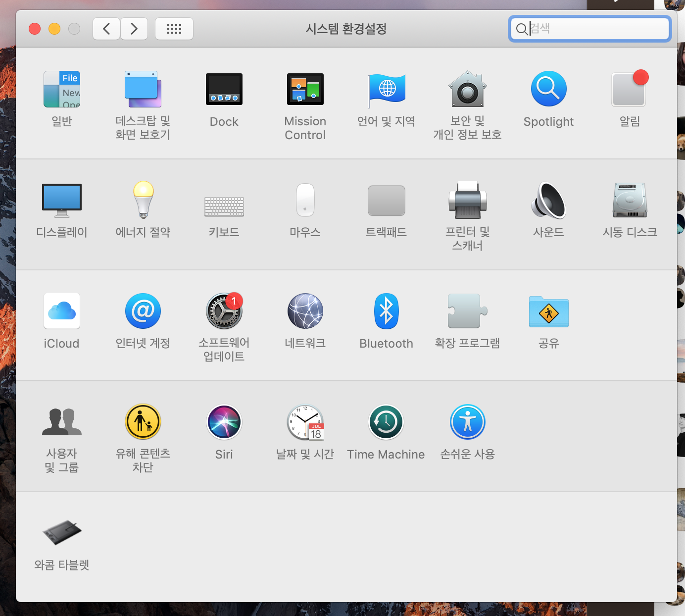Image resolution: width=685 pixels, height=616 pixels.
Task: Open 언어 및 지역 flag icon
Action: (x=387, y=90)
